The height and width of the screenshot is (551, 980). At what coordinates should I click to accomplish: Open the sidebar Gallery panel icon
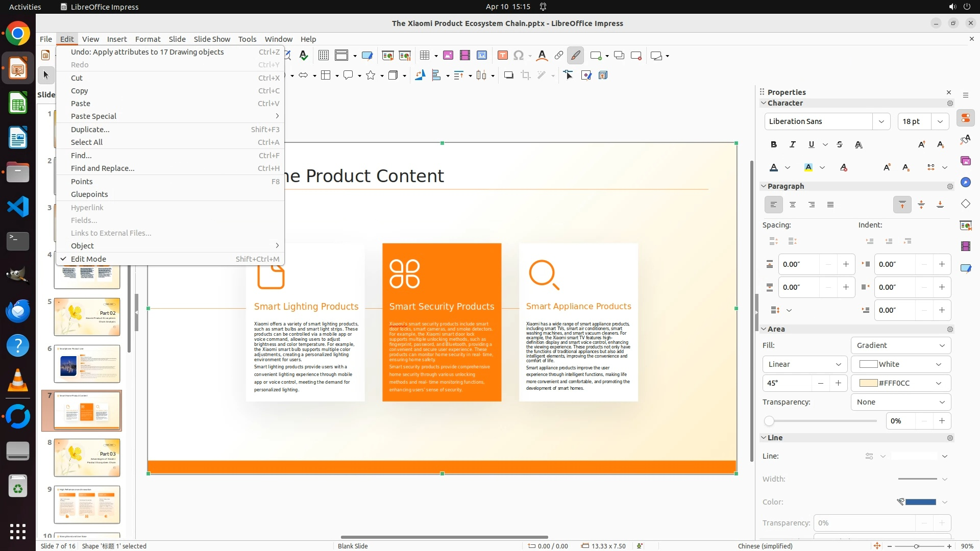(966, 161)
